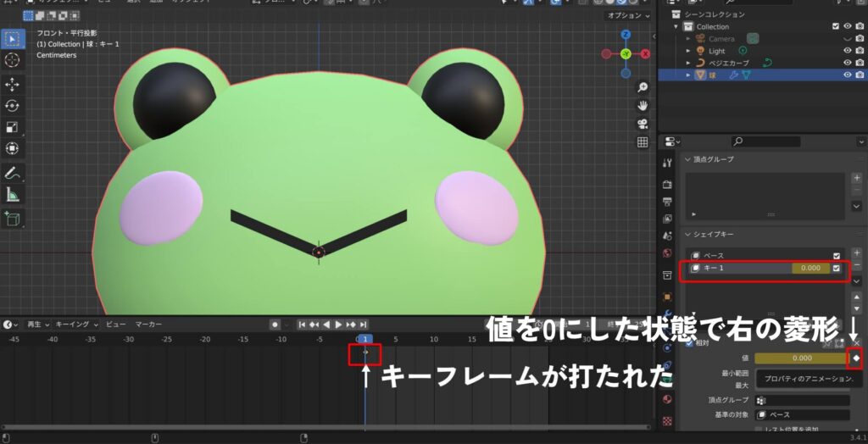Open the 再生 menu in the timeline
Image resolution: width=868 pixels, height=444 pixels.
click(36, 325)
